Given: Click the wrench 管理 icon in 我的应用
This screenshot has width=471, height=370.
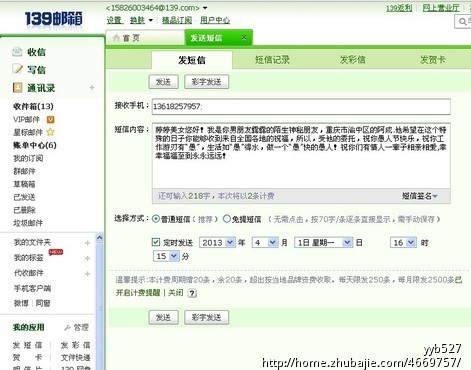Looking at the screenshot, I should 67,328.
